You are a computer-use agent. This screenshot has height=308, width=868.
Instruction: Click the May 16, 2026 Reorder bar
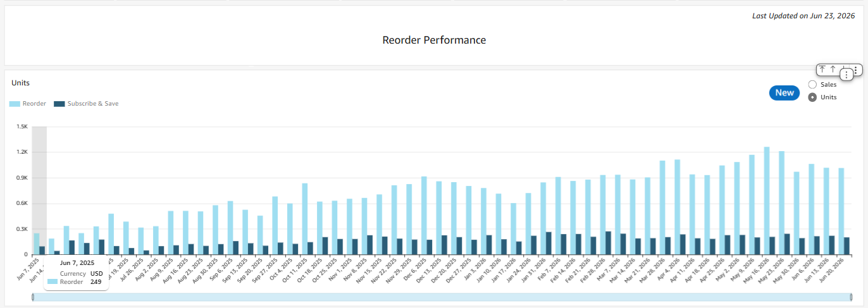[x=767, y=200]
